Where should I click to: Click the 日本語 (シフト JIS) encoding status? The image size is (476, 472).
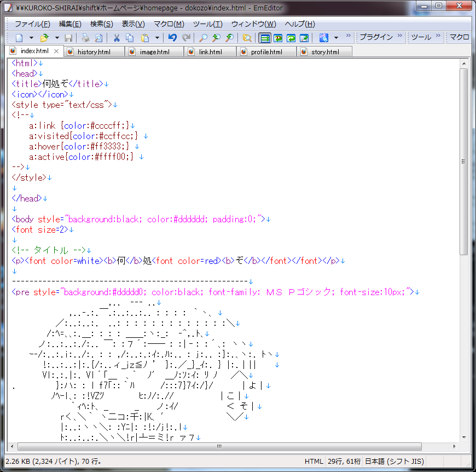394,462
